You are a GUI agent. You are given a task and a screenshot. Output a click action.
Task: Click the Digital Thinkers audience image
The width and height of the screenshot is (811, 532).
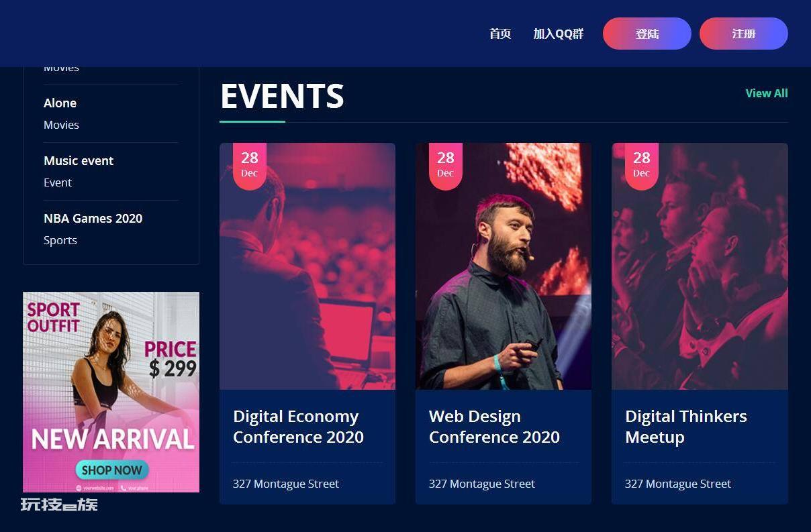[x=700, y=266]
